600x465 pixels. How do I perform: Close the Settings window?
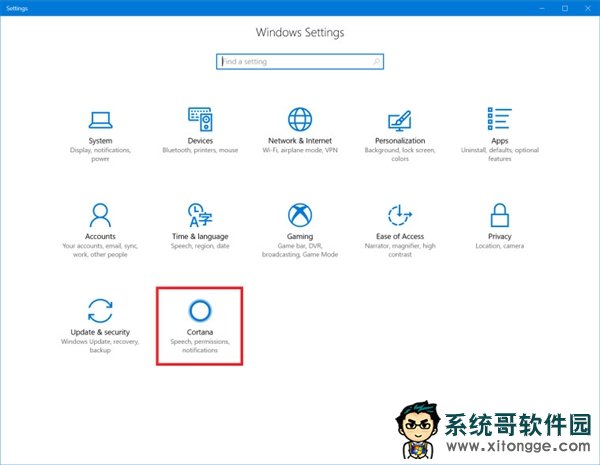pyautogui.click(x=588, y=8)
